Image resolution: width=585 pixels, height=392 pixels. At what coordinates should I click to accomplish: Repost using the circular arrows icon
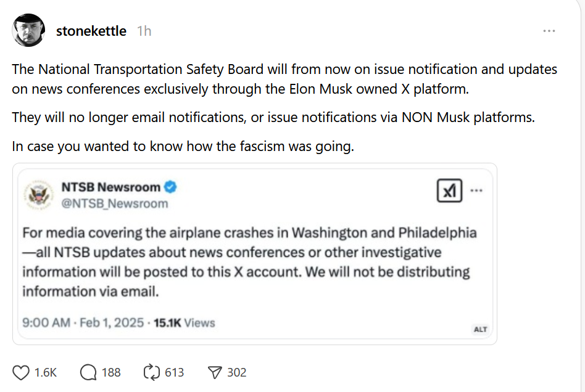pos(151,372)
